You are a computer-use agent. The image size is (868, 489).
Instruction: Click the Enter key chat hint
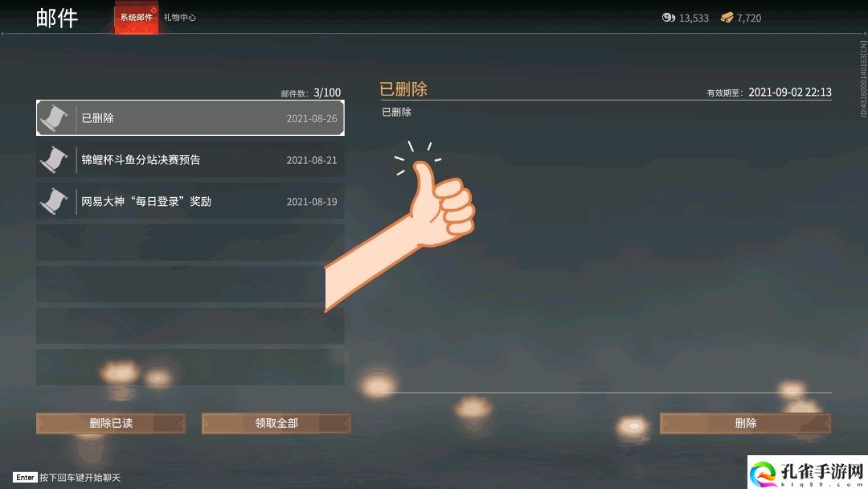tap(25, 478)
